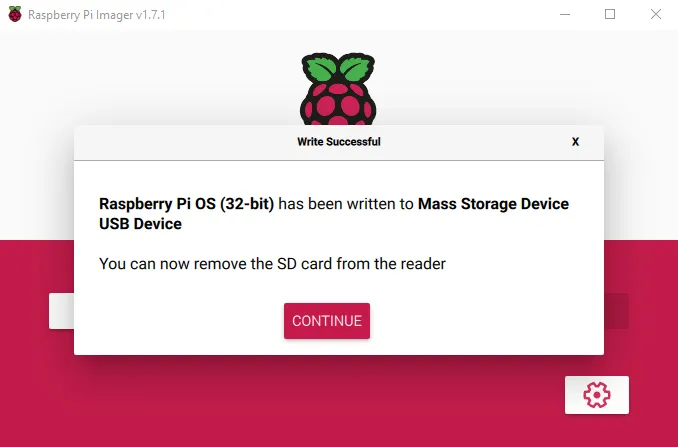Click the "remove the SD card" message line
This screenshot has height=447, width=678.
(x=272, y=264)
